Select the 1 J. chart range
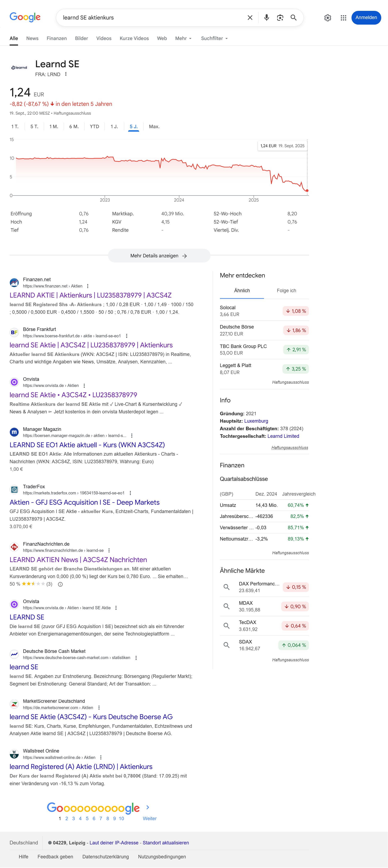The height and width of the screenshot is (868, 388). pyautogui.click(x=114, y=127)
